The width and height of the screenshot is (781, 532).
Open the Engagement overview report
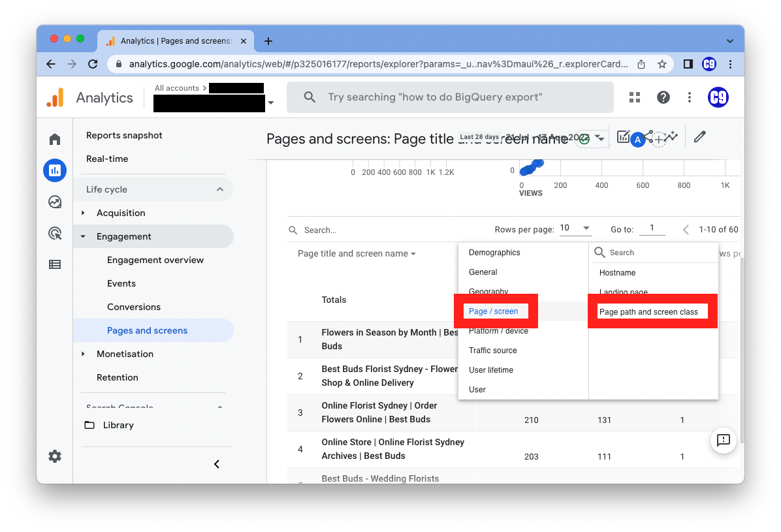(x=155, y=260)
